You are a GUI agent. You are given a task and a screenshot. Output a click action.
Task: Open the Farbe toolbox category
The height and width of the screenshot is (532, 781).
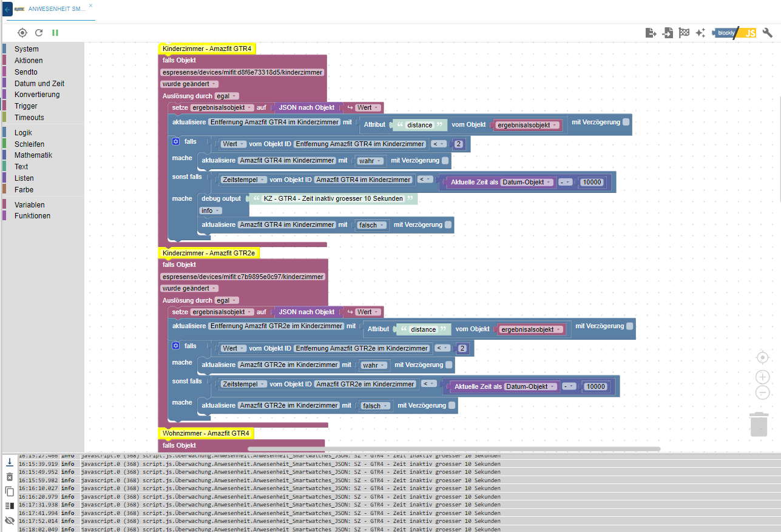coord(24,190)
